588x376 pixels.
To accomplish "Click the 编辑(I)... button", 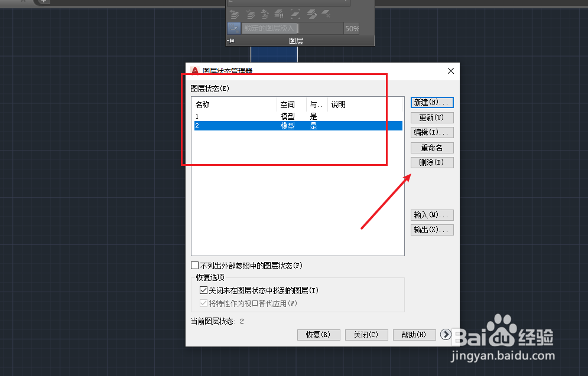I will (432, 132).
